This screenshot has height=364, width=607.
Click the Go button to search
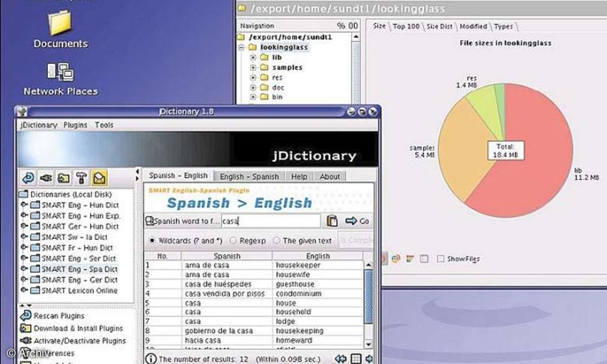[358, 221]
